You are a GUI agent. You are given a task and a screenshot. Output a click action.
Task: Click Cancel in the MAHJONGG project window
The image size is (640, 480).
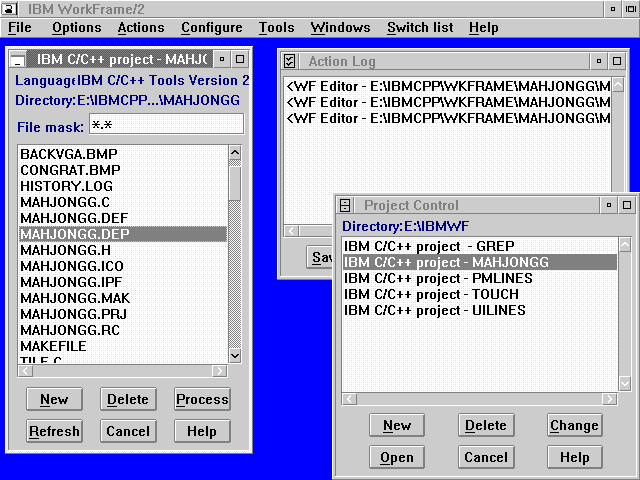pyautogui.click(x=128, y=431)
